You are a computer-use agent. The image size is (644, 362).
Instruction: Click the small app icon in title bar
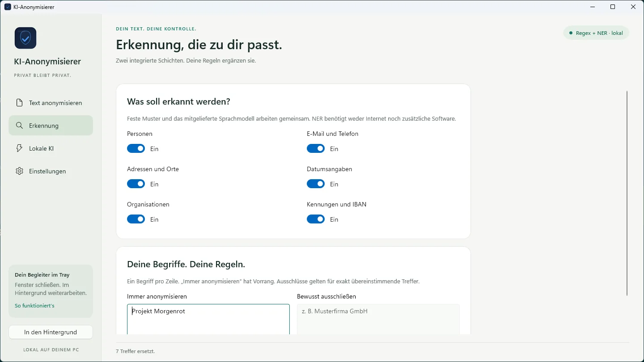(8, 7)
